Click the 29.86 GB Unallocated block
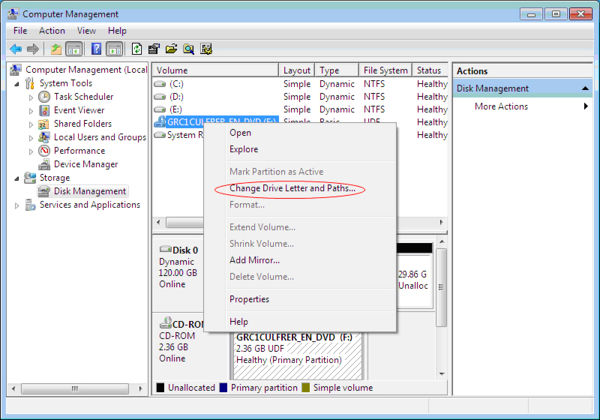Viewport: 600px width, 420px height. point(414,280)
